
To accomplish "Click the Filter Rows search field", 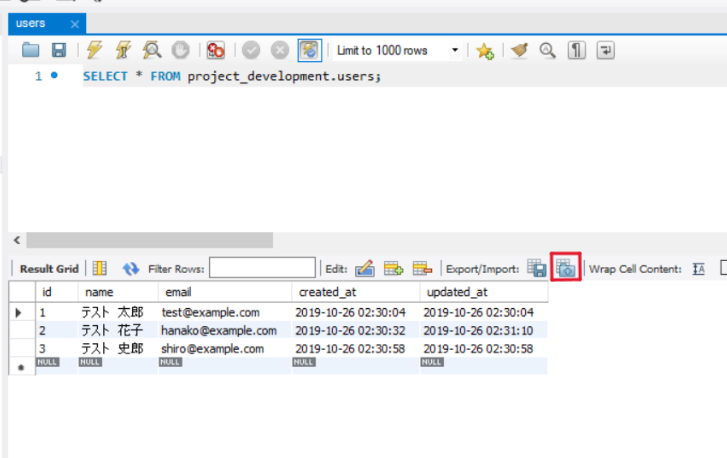I will click(262, 268).
